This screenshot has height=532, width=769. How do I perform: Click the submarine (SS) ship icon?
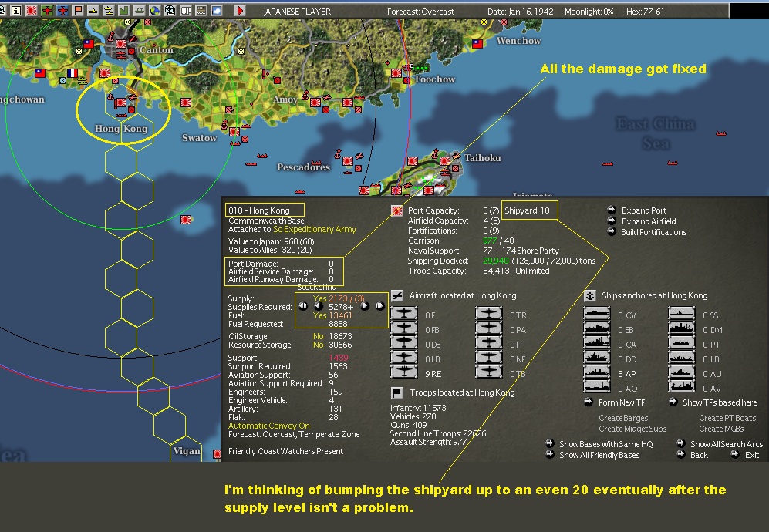[682, 314]
